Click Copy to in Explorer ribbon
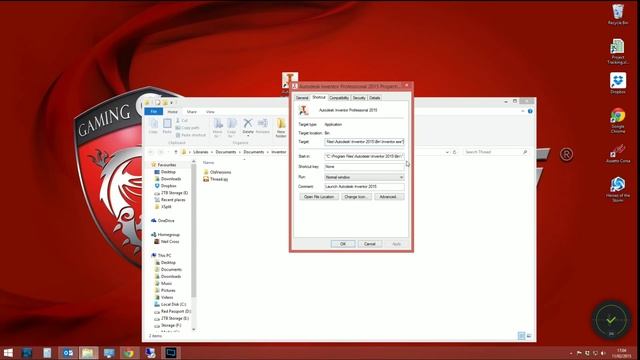 coord(231,128)
